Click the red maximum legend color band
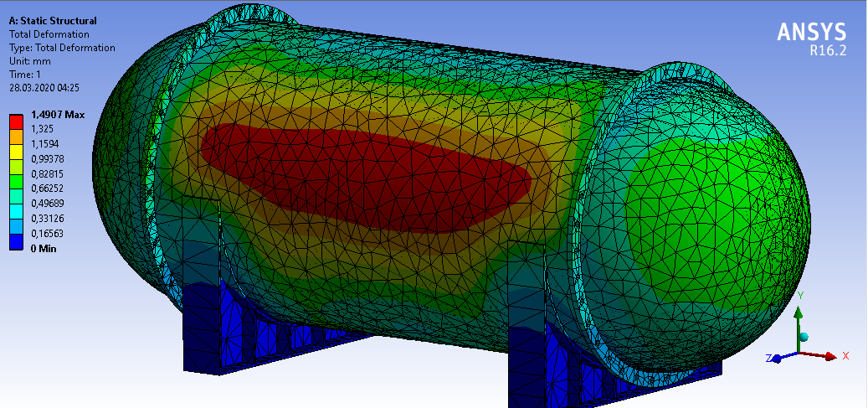Image resolution: width=868 pixels, height=408 pixels. coord(16,122)
